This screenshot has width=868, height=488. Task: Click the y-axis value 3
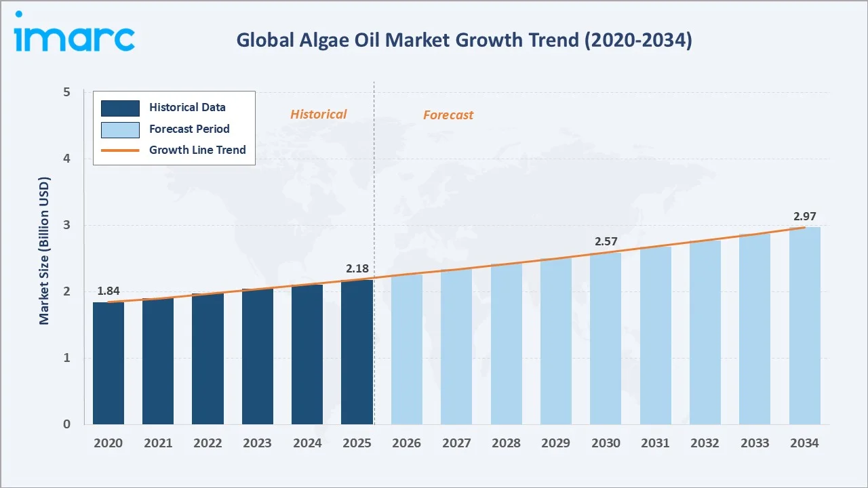[66, 226]
